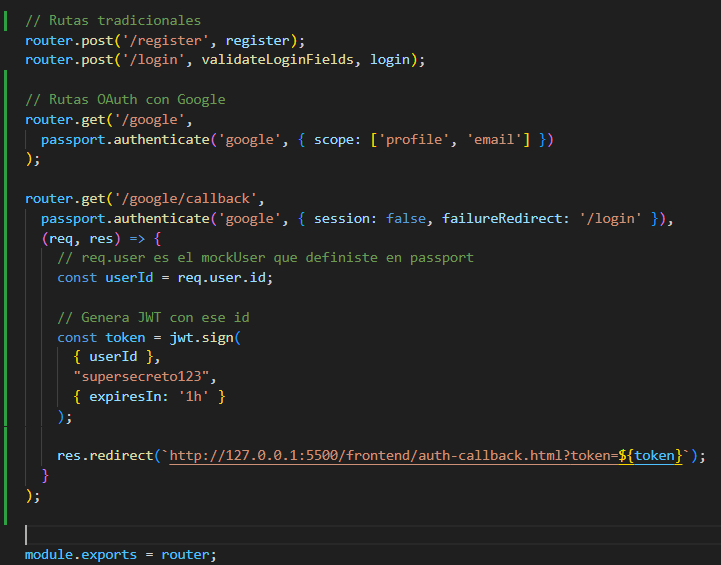
Task: Click the ${token} template variable
Action: (x=651, y=456)
